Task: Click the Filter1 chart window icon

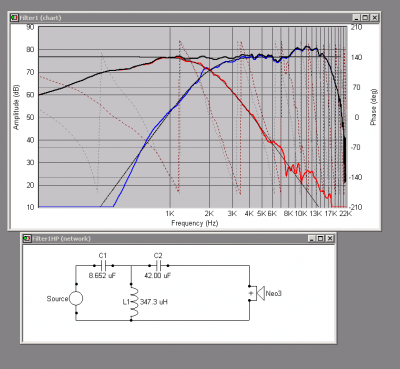Action: (14, 18)
